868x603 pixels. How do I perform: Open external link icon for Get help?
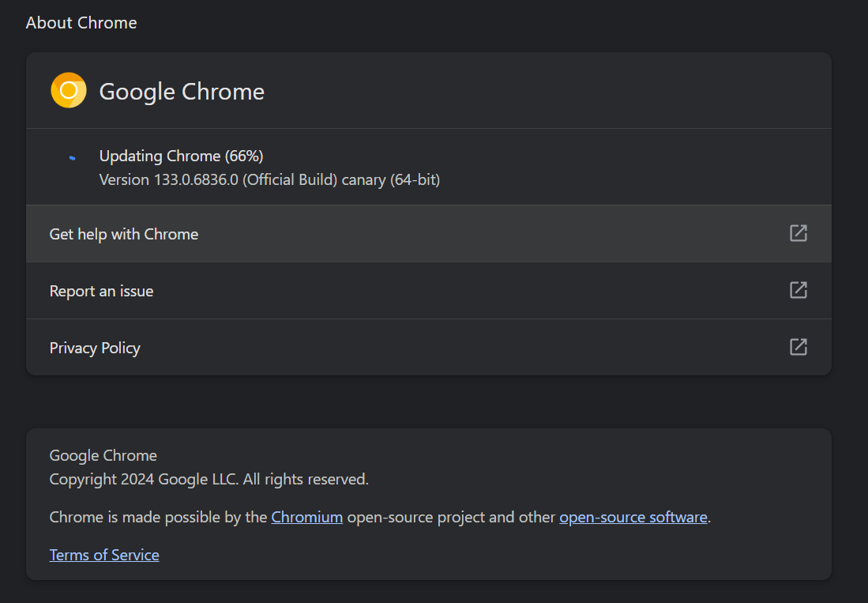coord(798,233)
